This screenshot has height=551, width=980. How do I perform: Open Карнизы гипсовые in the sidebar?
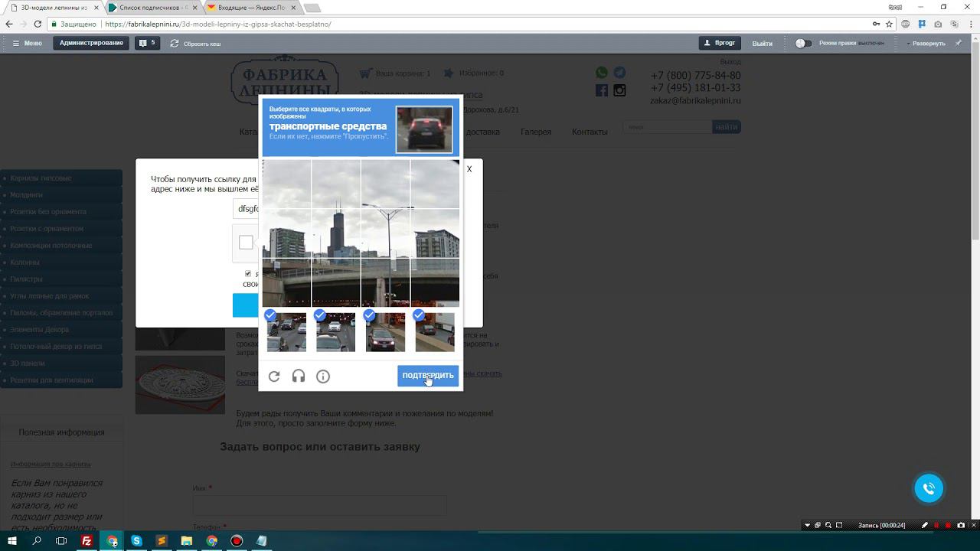pos(61,178)
